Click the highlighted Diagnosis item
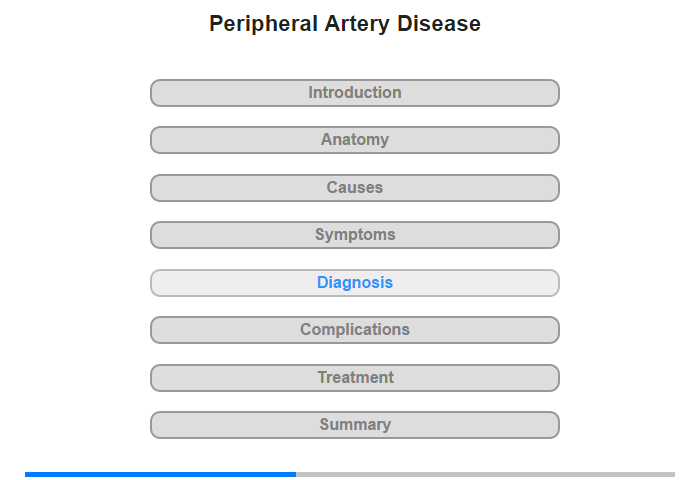The width and height of the screenshot is (700, 480). tap(354, 283)
